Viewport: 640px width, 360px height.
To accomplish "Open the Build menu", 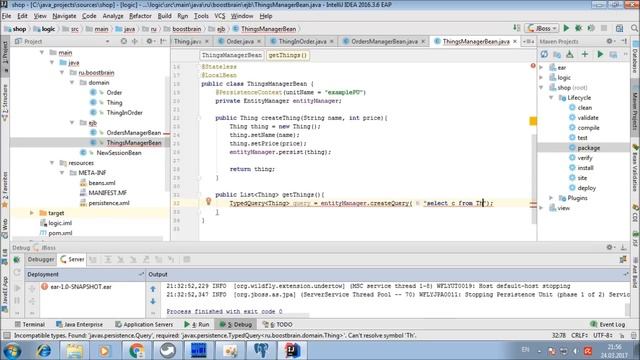I will (x=164, y=16).
